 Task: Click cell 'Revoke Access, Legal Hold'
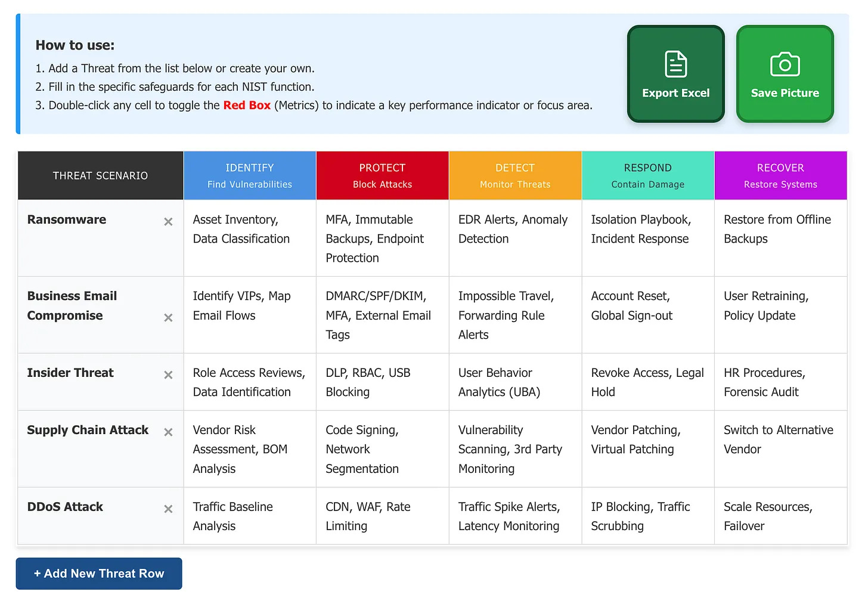click(x=648, y=382)
